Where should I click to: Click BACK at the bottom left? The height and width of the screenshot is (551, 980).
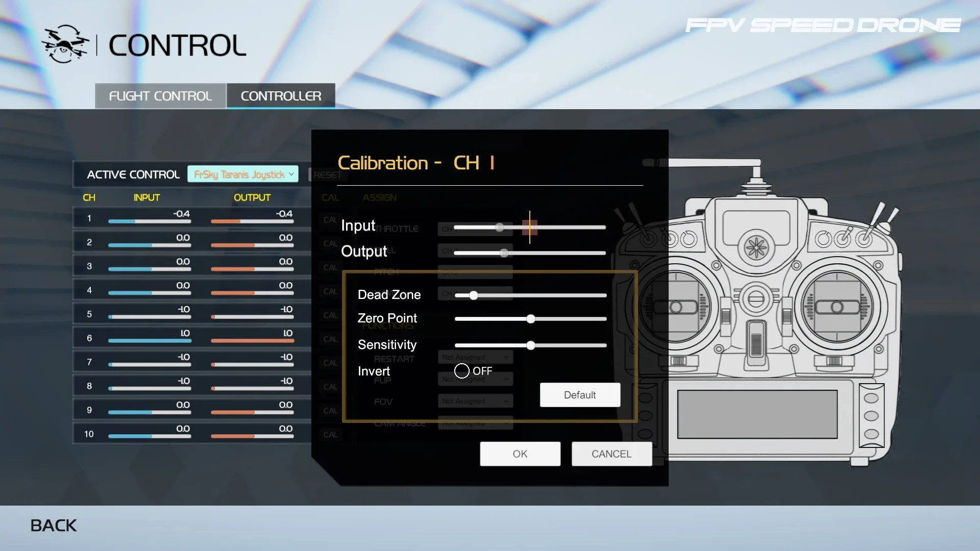[54, 525]
